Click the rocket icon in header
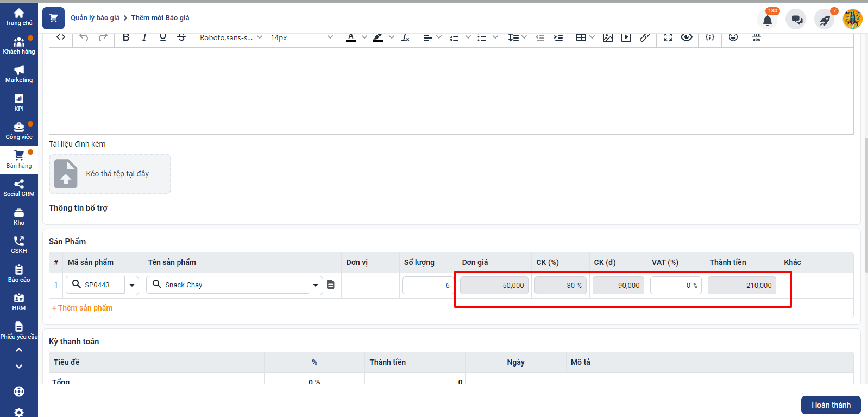Image resolution: width=868 pixels, height=417 pixels. (825, 20)
